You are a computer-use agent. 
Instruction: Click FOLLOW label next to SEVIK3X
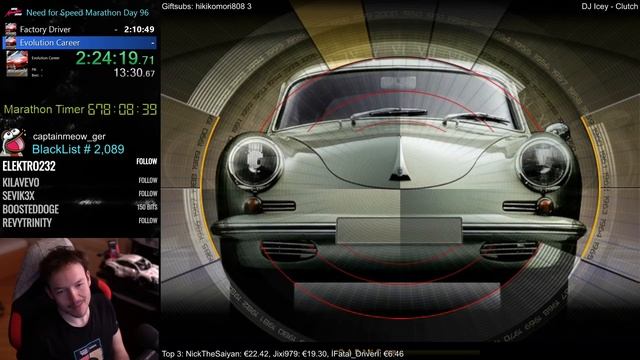tap(148, 194)
